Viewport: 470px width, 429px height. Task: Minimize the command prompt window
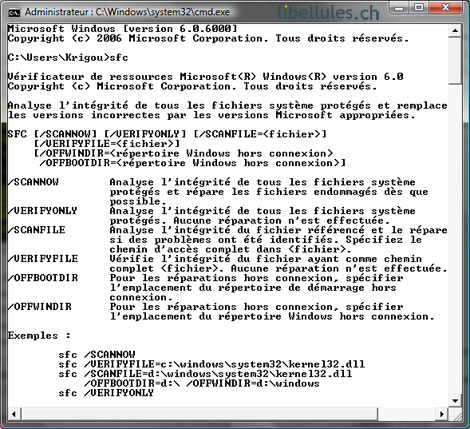(400, 7)
